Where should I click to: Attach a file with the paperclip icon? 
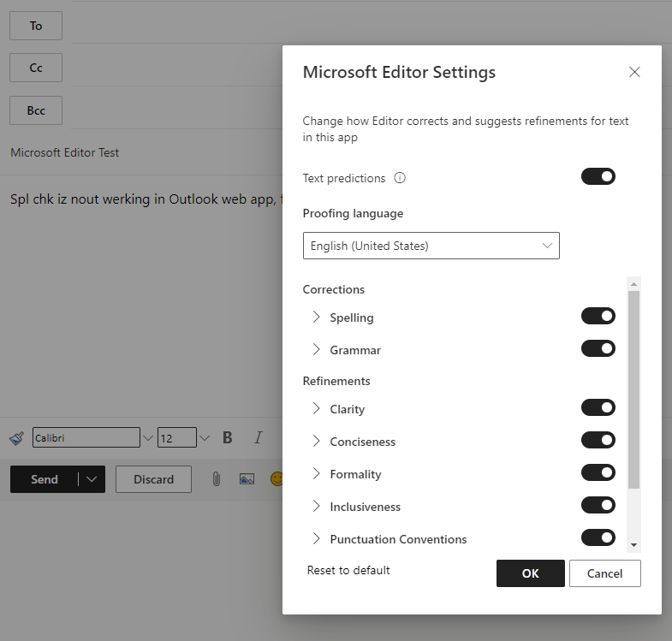pos(217,479)
